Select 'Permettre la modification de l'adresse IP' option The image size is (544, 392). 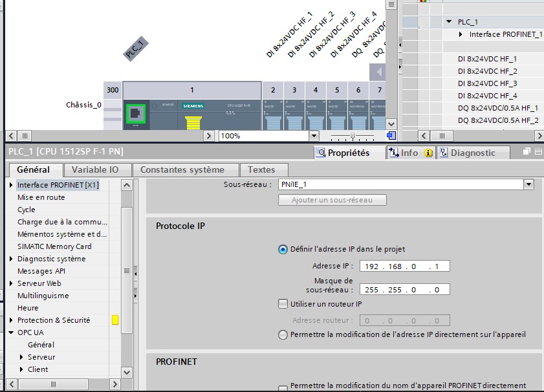pyautogui.click(x=283, y=335)
